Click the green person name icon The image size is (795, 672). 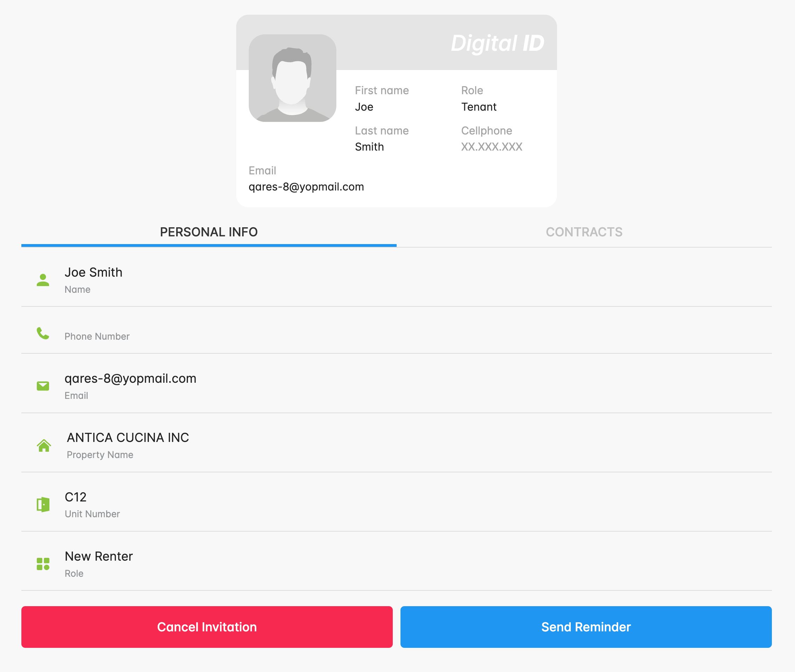43,280
